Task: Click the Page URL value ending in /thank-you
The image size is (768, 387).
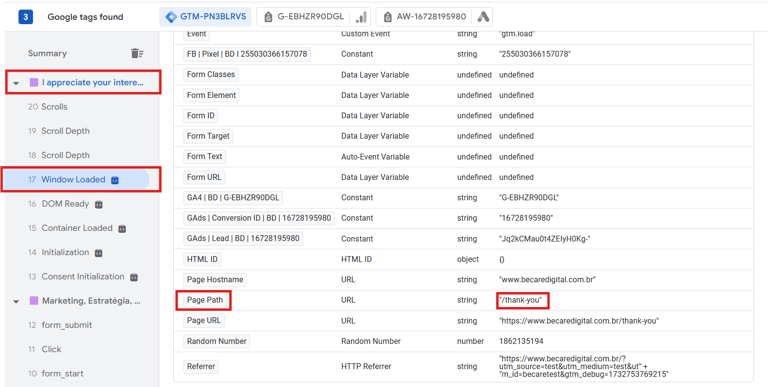Action: click(x=578, y=321)
